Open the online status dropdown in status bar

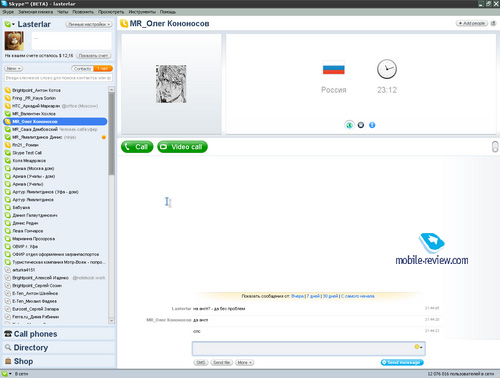click(x=6, y=374)
